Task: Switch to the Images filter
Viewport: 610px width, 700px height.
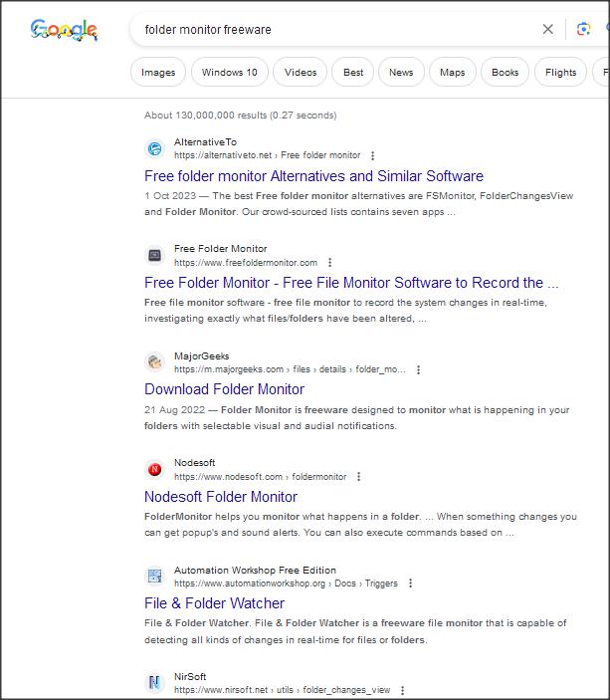Action: coord(158,73)
